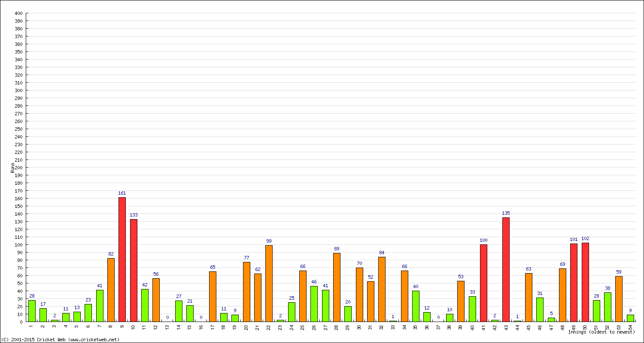
Task: Click the value label 133
Action: point(134,215)
